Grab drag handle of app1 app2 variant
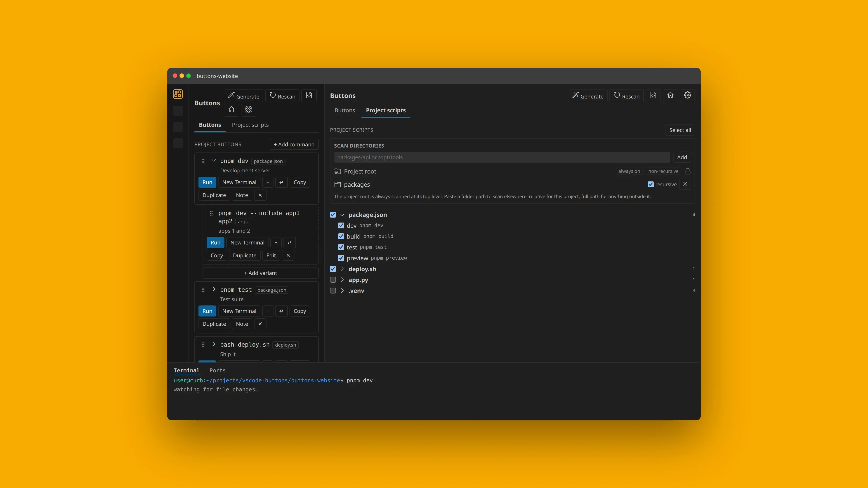Viewport: 868px width, 488px height. [211, 213]
